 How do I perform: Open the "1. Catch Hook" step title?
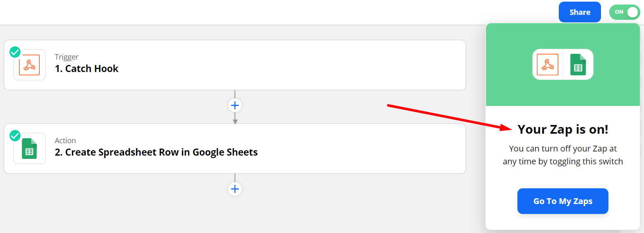point(86,69)
